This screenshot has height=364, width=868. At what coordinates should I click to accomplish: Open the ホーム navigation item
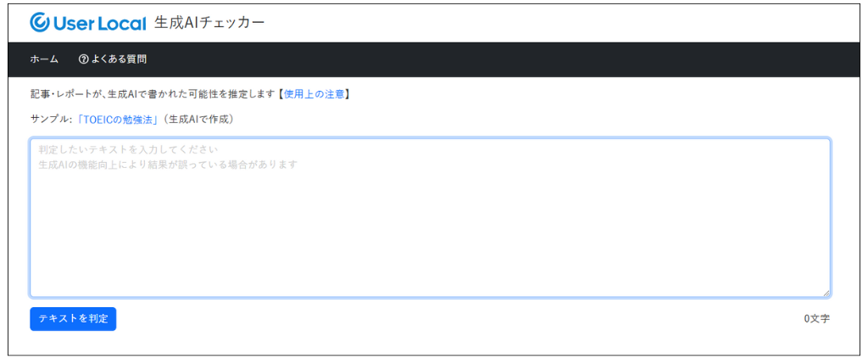(x=44, y=59)
